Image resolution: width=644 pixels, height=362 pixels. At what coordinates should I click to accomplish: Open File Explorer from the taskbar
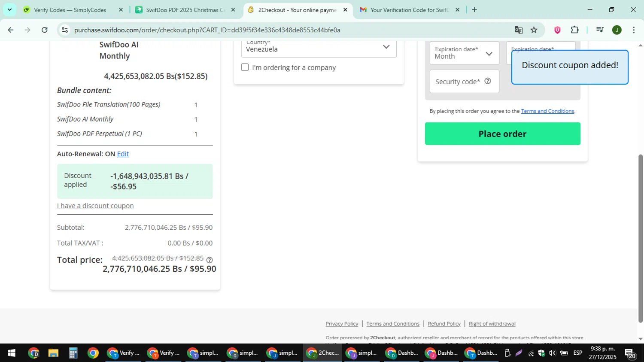coord(53,353)
